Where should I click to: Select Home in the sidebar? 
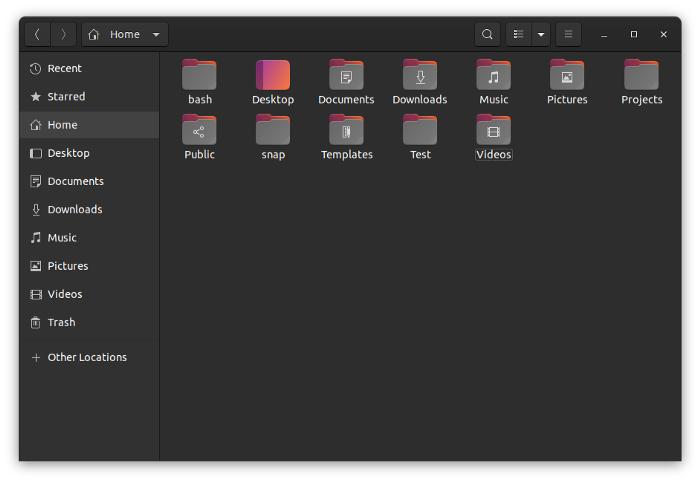point(89,125)
